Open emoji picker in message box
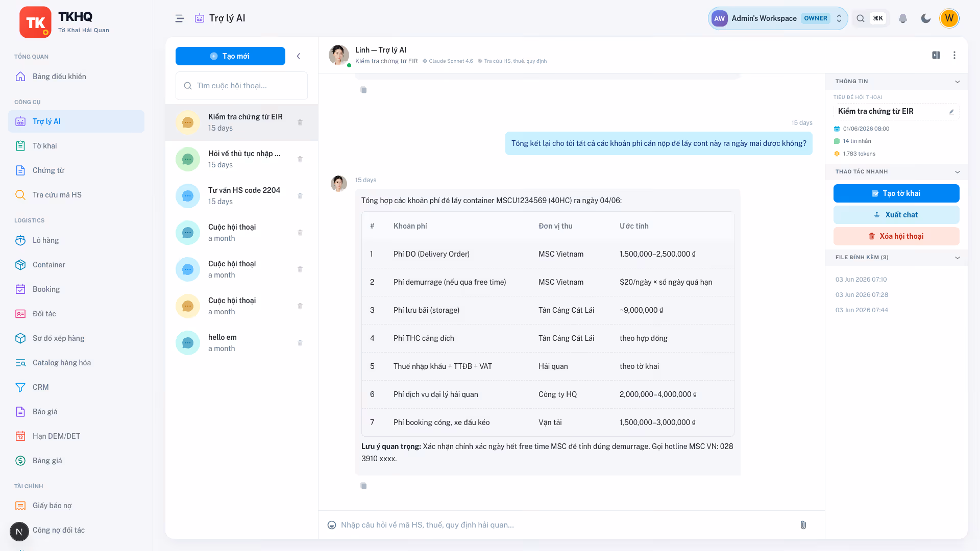 coord(332,525)
